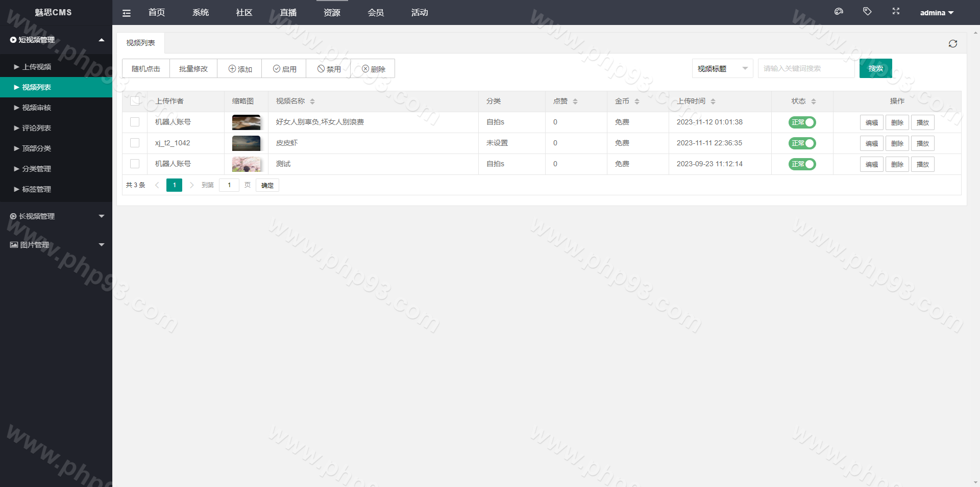Screen dimensions: 980x487
Task: Sort by 上传时间 column arrows
Action: pyautogui.click(x=713, y=101)
